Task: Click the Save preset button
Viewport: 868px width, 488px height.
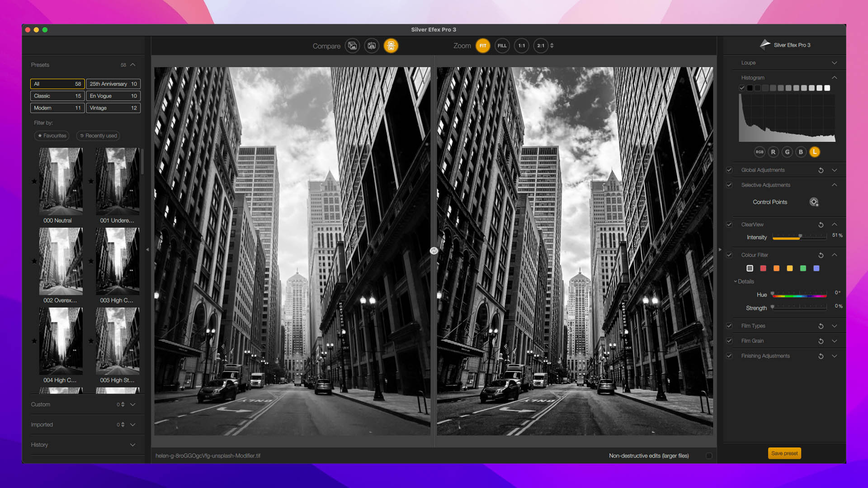Action: (784, 453)
